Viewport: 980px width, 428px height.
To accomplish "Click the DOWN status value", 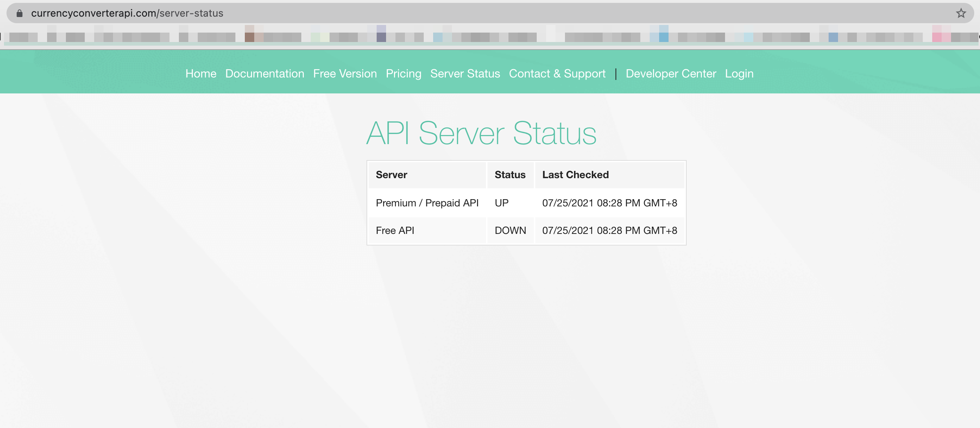I will click(x=510, y=231).
